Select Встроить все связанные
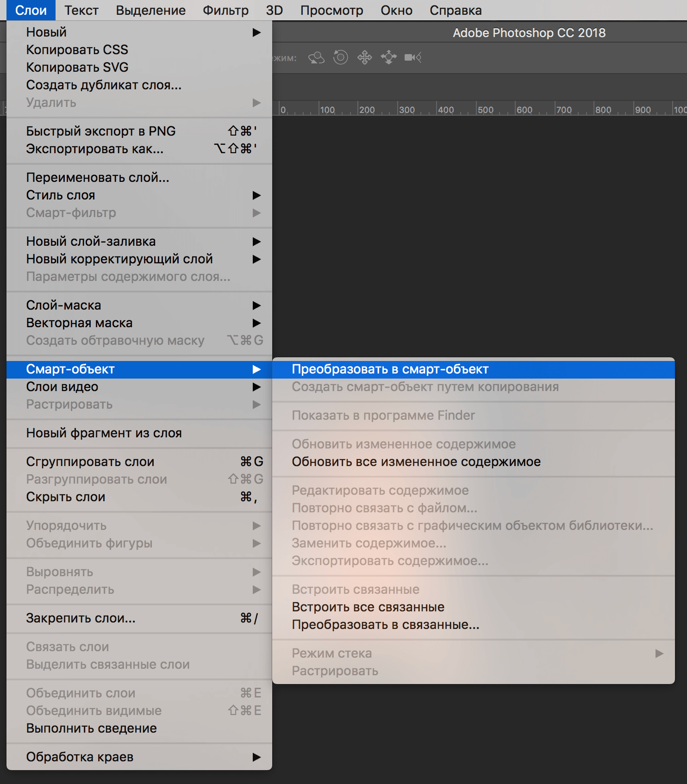Screen dimensions: 687x784 474,607
